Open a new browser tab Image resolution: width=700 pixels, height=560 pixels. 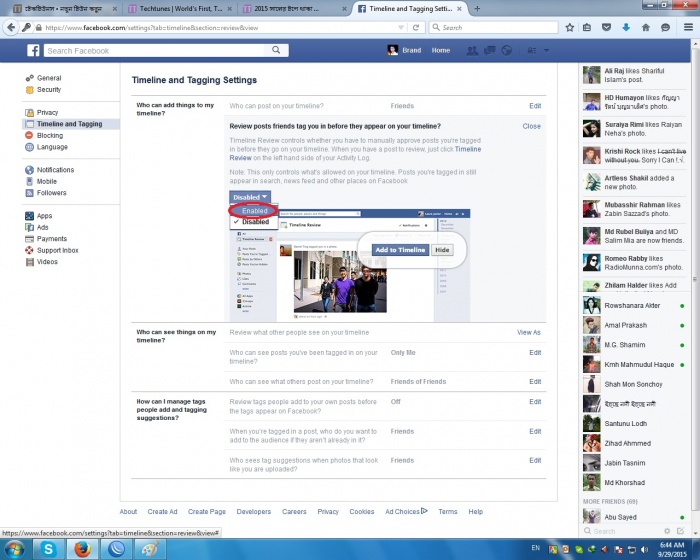point(477,8)
